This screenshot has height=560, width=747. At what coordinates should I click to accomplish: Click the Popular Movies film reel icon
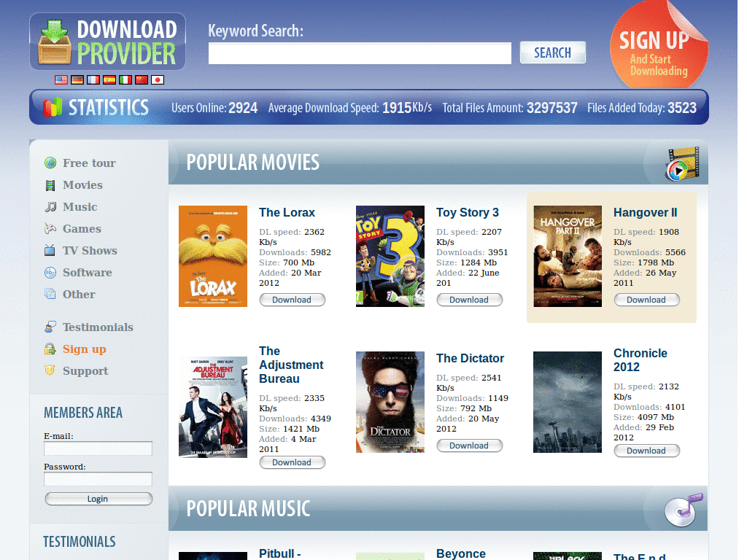click(x=683, y=164)
